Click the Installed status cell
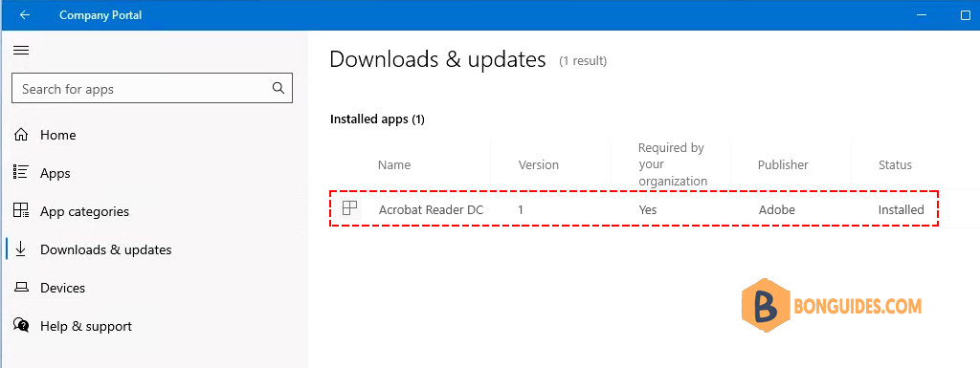 tap(902, 209)
